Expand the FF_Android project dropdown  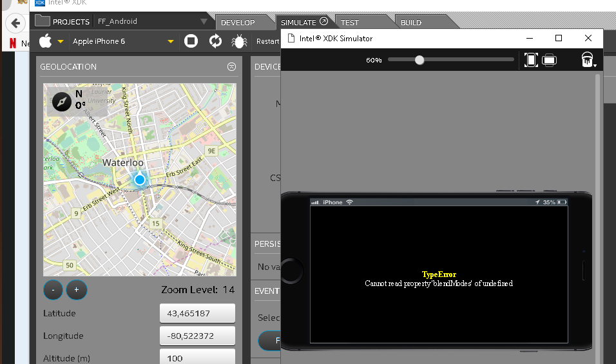[x=204, y=21]
